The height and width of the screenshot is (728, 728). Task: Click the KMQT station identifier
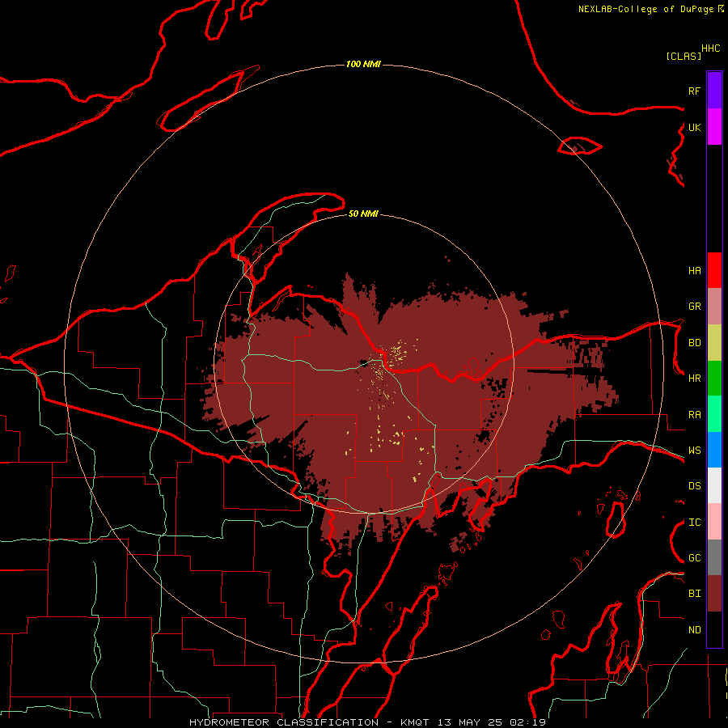(x=415, y=722)
